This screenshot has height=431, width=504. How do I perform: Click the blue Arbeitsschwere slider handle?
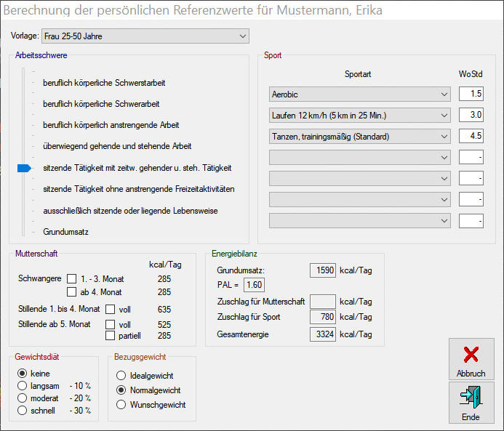pyautogui.click(x=24, y=168)
